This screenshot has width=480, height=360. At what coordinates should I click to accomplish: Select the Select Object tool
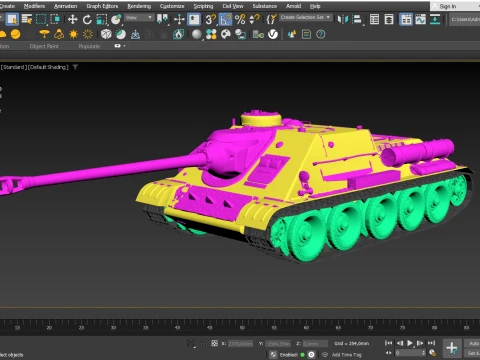(x=12, y=19)
